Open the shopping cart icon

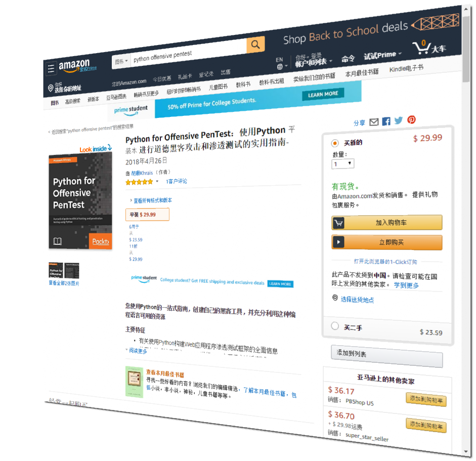tap(422, 47)
